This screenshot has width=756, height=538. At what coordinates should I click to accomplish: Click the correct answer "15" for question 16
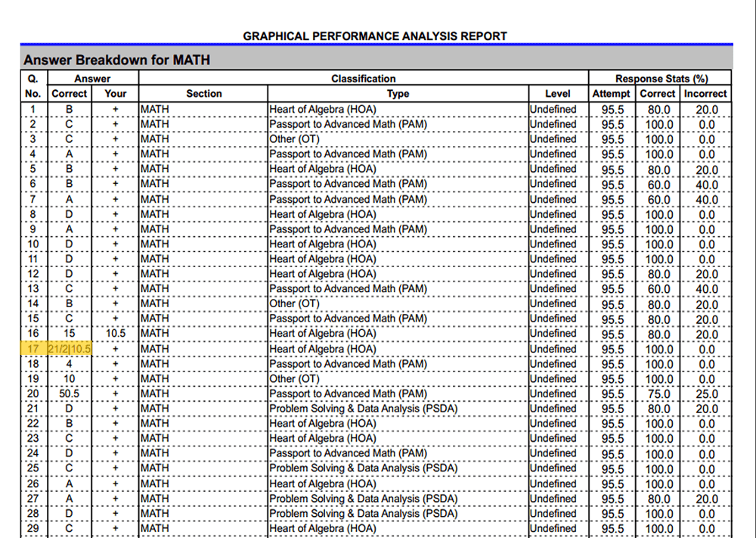(x=69, y=334)
